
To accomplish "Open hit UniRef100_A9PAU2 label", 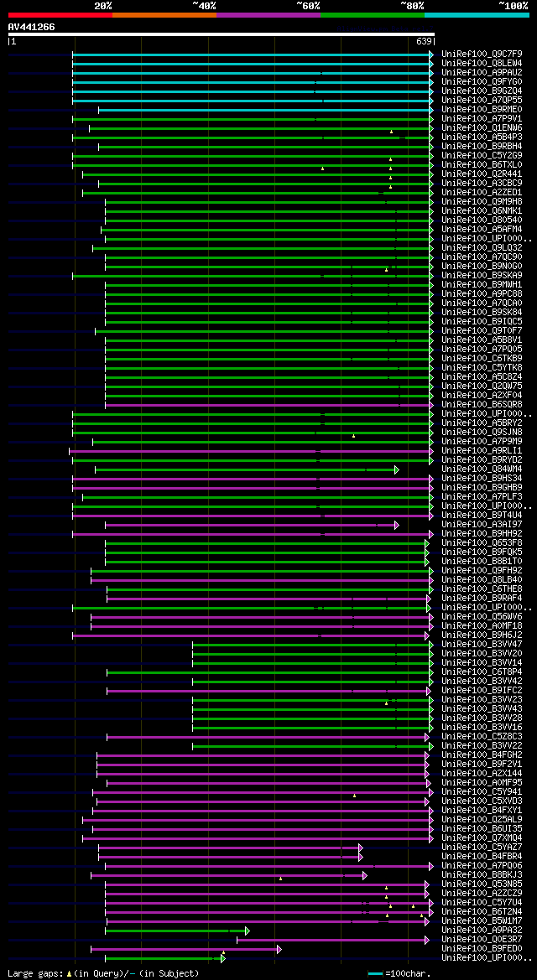I will [x=482, y=72].
